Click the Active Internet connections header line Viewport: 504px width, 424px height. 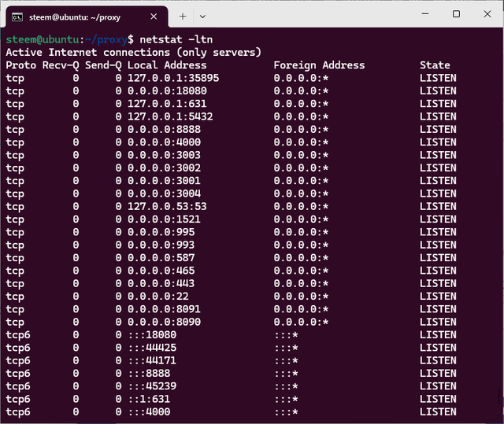coord(134,53)
